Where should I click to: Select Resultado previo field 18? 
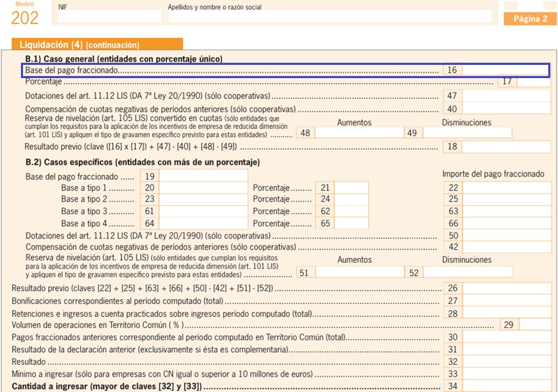[506, 146]
